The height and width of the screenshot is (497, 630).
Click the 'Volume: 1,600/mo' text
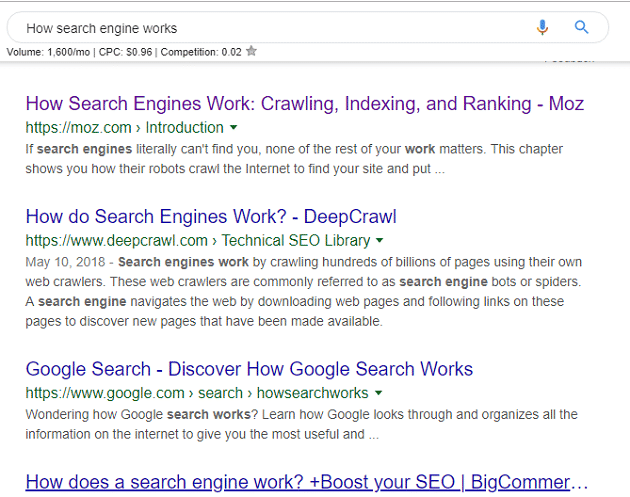(48, 52)
